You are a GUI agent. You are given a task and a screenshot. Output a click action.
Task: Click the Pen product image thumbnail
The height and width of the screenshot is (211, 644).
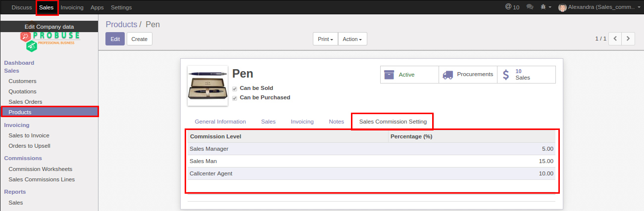click(x=207, y=85)
